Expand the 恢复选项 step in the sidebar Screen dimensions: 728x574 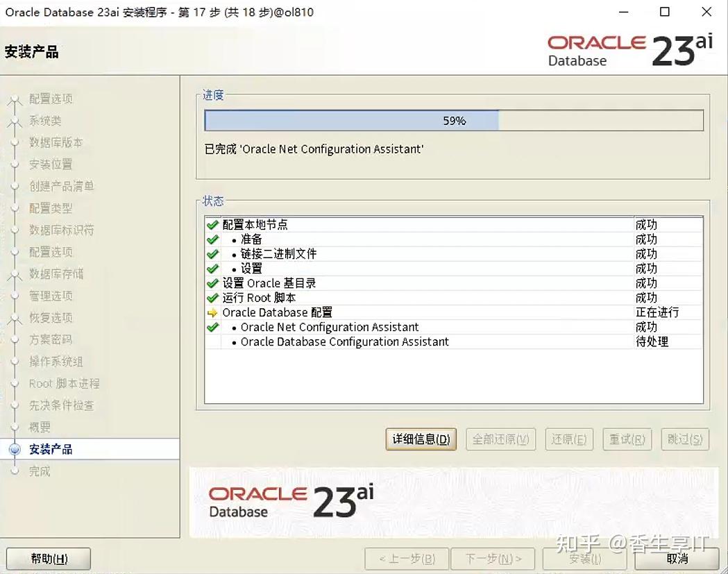point(15,318)
